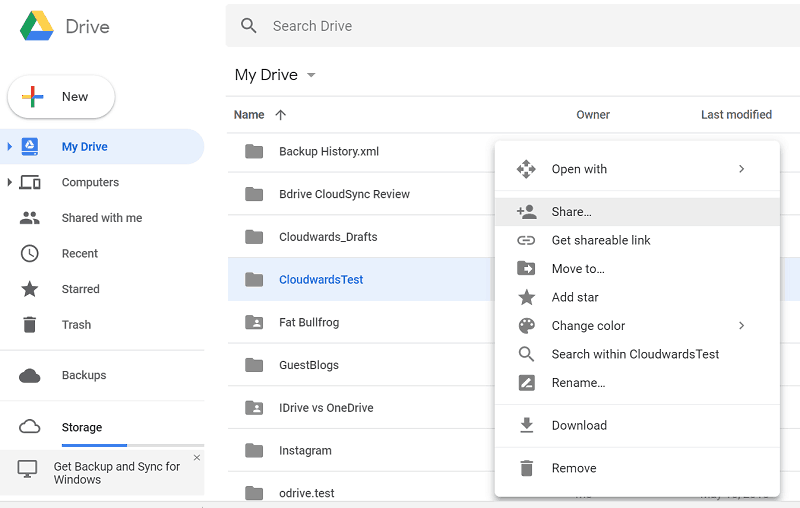This screenshot has height=508, width=800.
Task: Click the Remove trash icon in menu
Action: click(x=527, y=468)
